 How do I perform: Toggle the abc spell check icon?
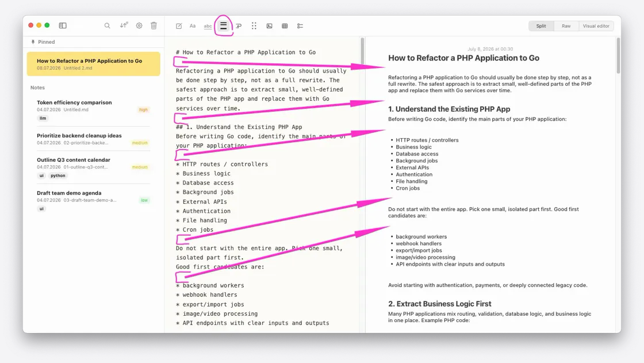pos(208,26)
